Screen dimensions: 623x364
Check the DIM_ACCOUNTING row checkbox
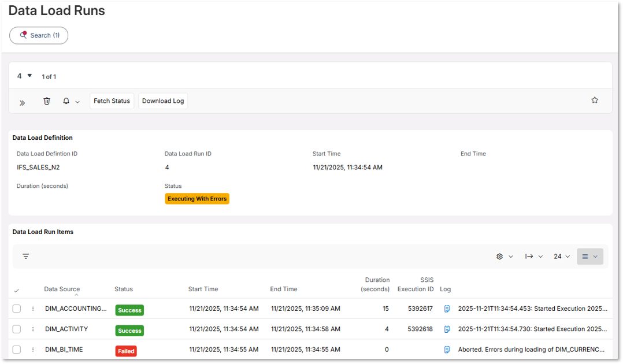(17, 309)
